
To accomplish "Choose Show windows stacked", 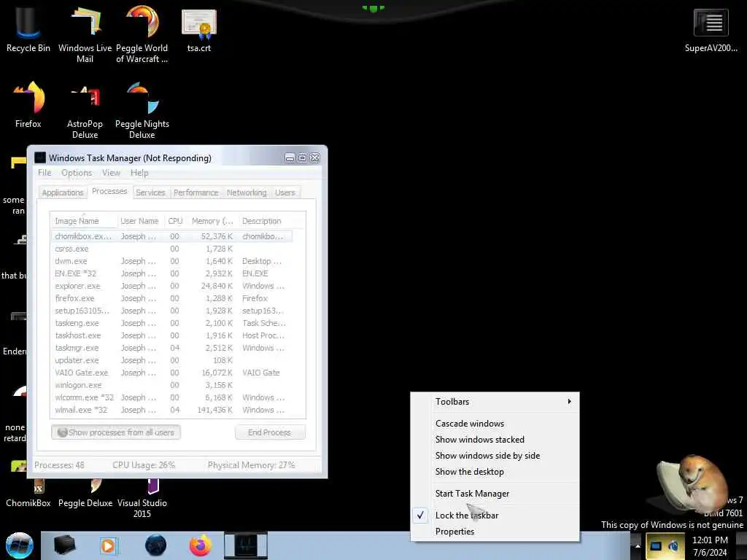I will (495, 440).
